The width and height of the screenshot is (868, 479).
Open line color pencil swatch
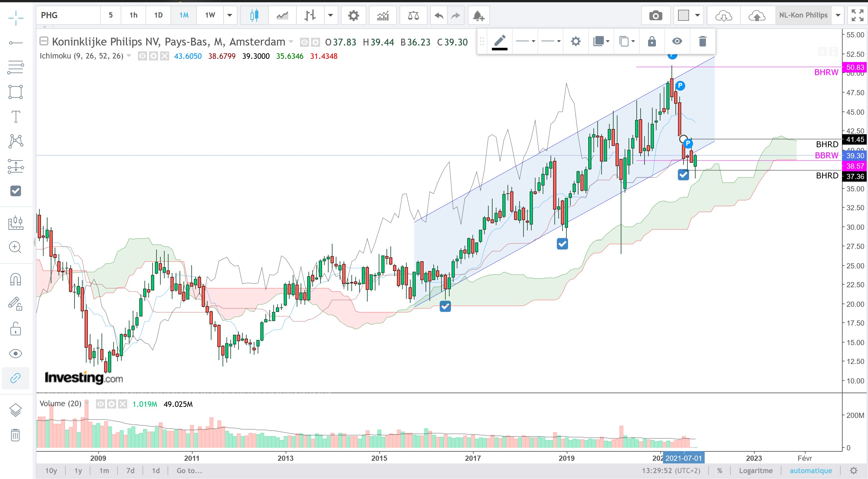pos(499,41)
